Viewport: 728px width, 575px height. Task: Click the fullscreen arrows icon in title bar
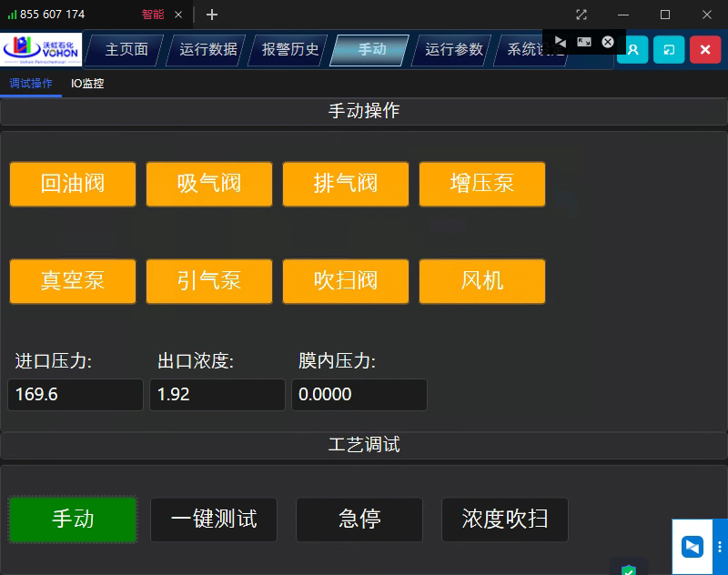click(581, 15)
